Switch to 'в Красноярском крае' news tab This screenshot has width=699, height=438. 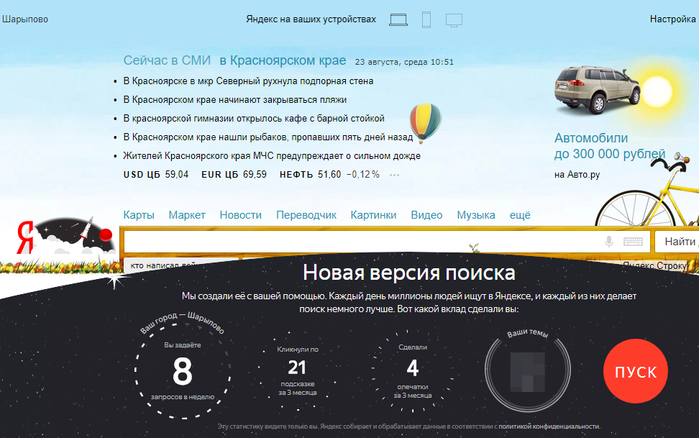pyautogui.click(x=283, y=61)
